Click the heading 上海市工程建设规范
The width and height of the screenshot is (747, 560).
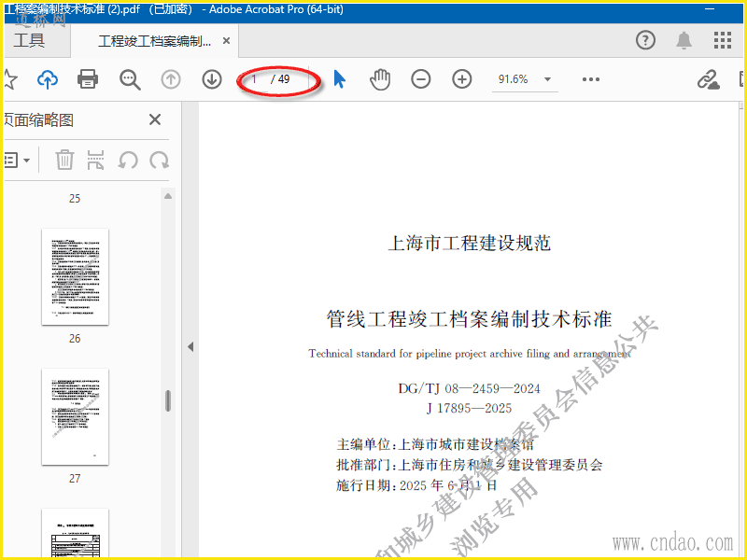pyautogui.click(x=470, y=243)
